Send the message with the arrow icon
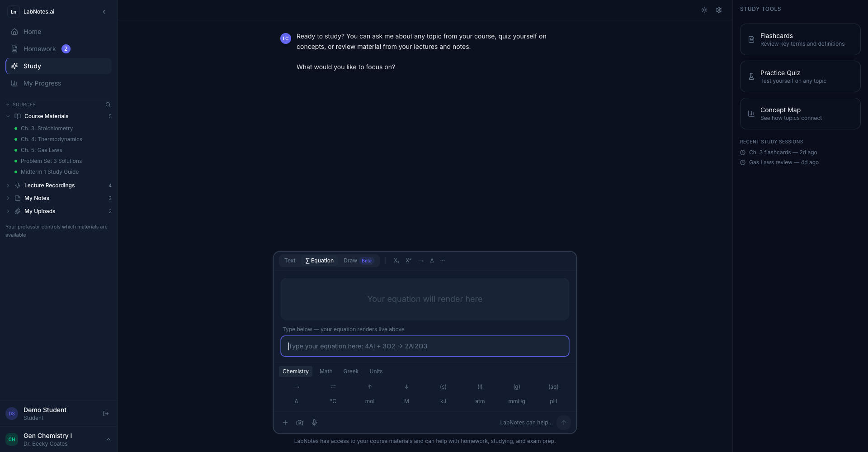The width and height of the screenshot is (868, 452). point(563,422)
